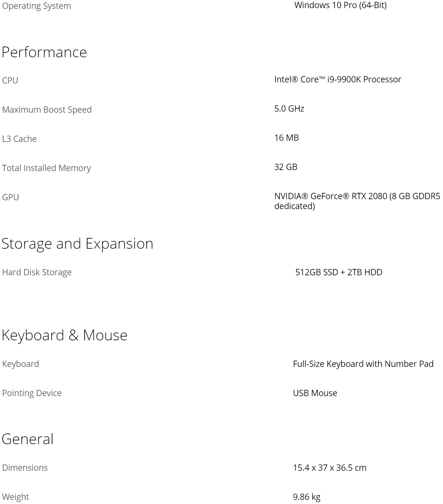Image resolution: width=443 pixels, height=504 pixels.
Task: Click Full-Size Keyboard with Number Pad text
Action: click(363, 364)
